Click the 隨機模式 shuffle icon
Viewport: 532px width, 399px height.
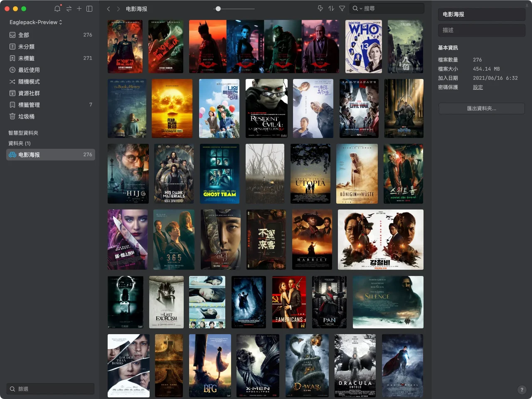point(12,81)
